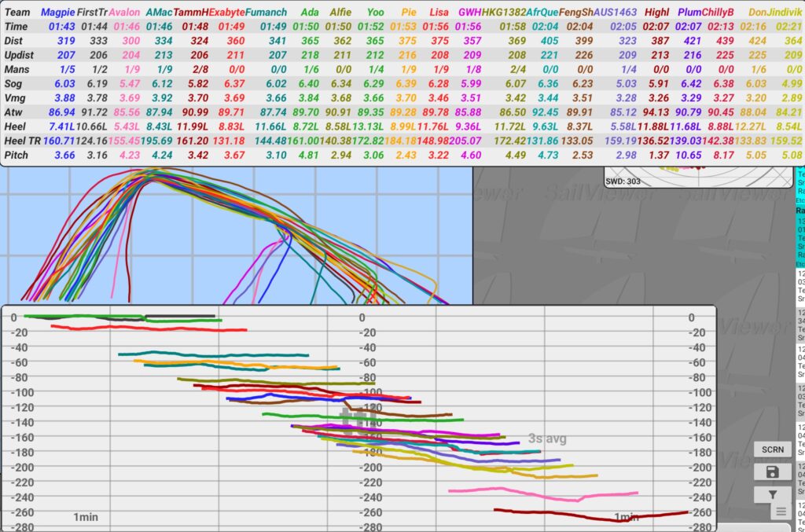
Task: Click the Updist row label
Action: (x=19, y=55)
